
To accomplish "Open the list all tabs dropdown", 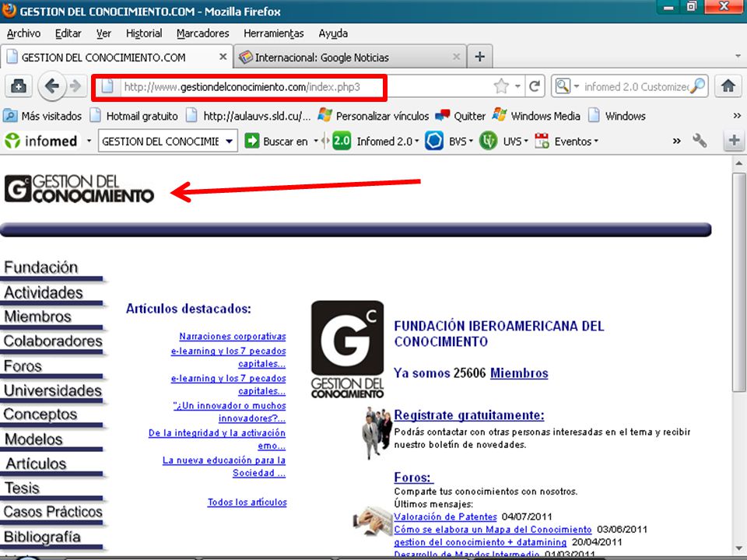I will pos(738,56).
